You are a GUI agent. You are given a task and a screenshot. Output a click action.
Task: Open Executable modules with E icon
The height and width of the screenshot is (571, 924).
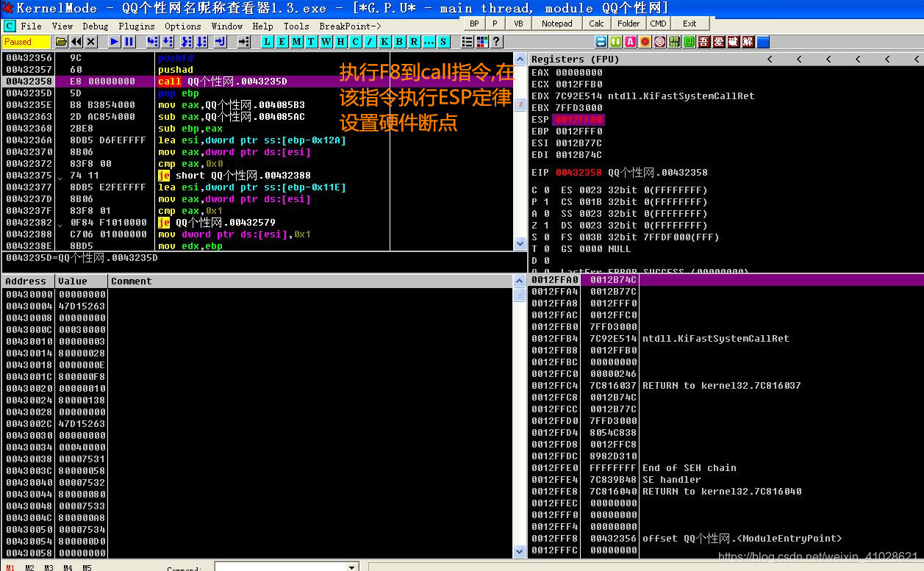(282, 42)
